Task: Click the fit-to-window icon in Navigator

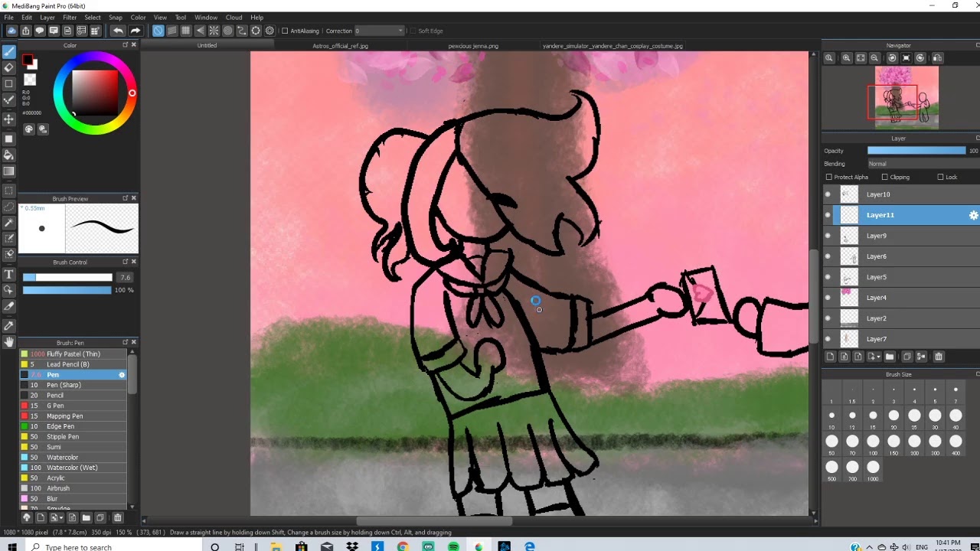Action: pyautogui.click(x=861, y=58)
